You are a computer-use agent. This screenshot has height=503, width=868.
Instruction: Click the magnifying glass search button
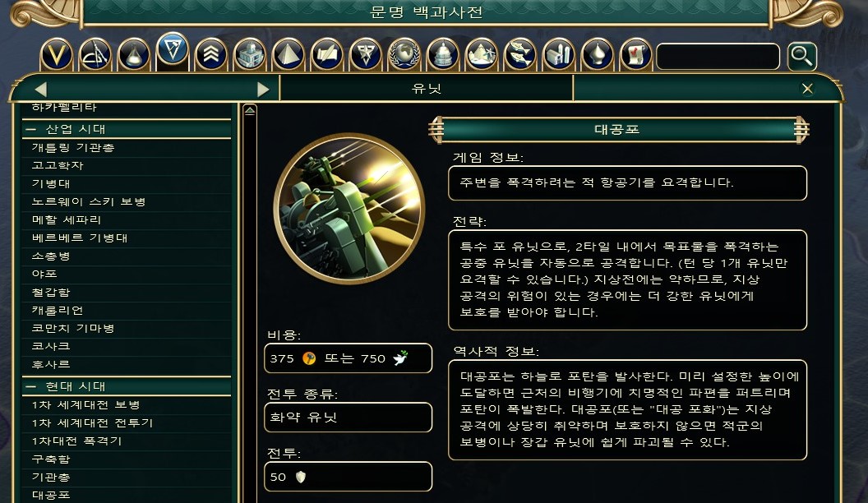801,56
